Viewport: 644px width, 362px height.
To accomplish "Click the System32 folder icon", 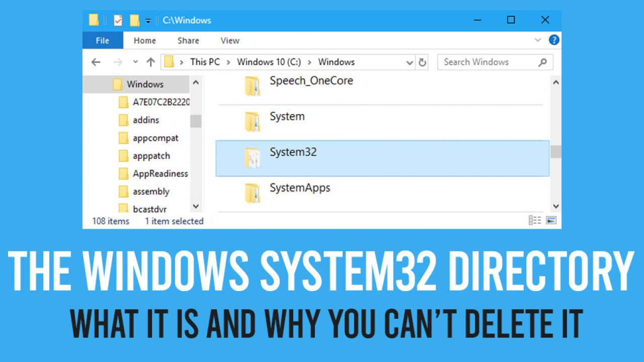I will pos(252,158).
